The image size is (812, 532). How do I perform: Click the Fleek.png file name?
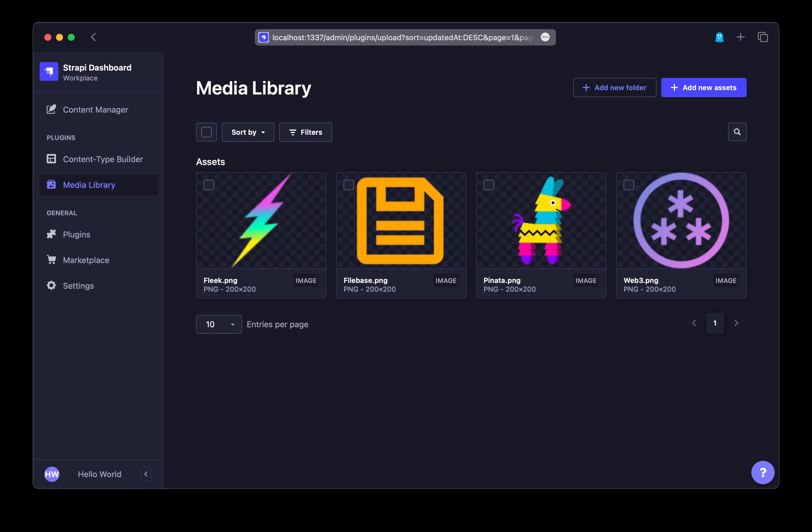[x=220, y=280]
